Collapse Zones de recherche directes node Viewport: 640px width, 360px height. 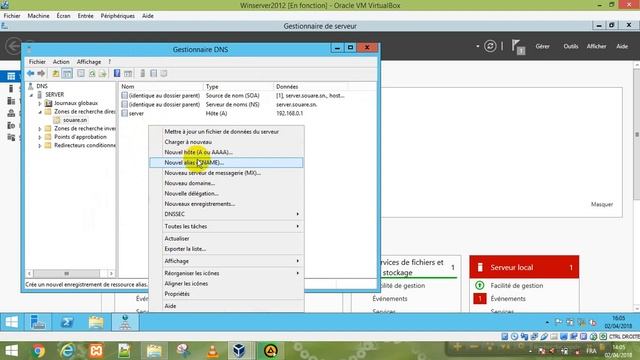[40, 112]
